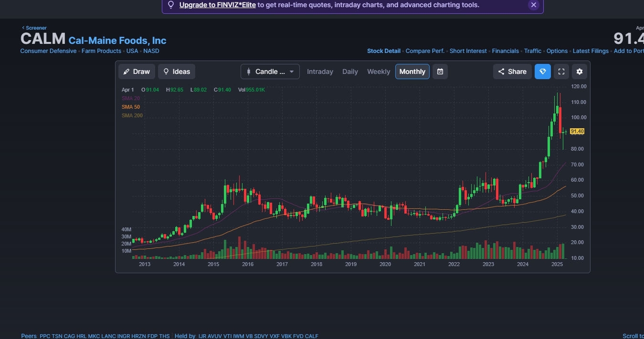The width and height of the screenshot is (644, 339).
Task: Click the SMA 50 indicator label
Action: coord(131,107)
